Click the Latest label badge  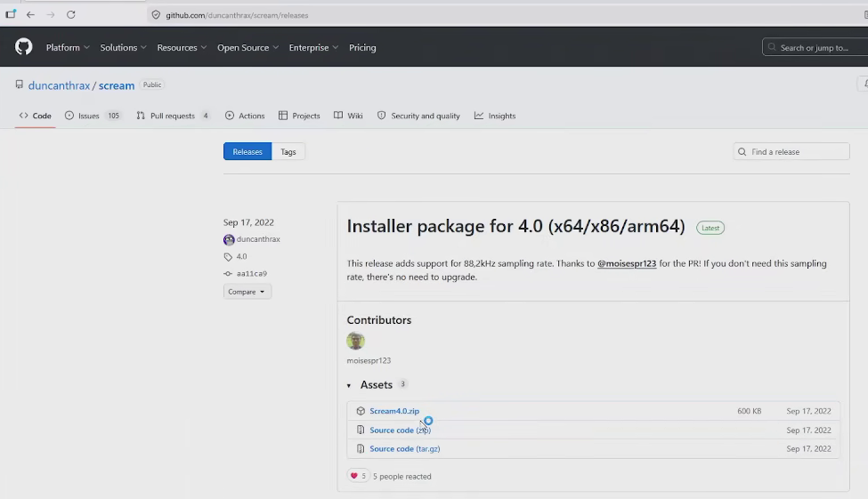[710, 228]
